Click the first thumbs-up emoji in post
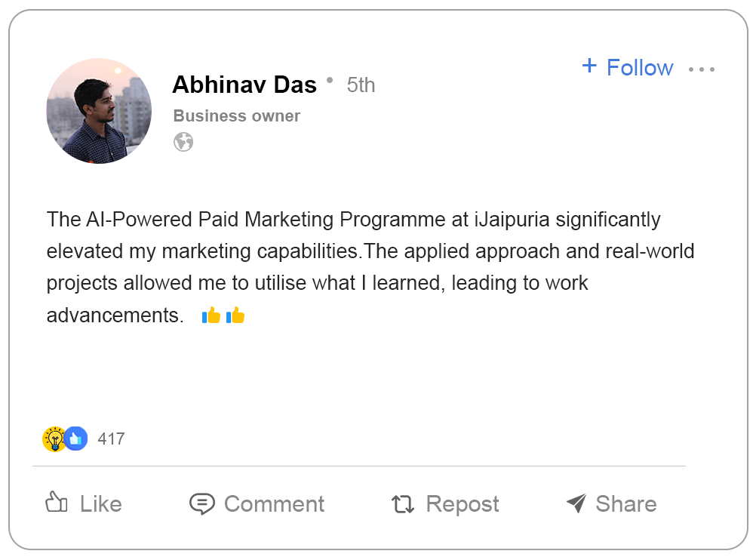756x557 pixels. coord(211,315)
